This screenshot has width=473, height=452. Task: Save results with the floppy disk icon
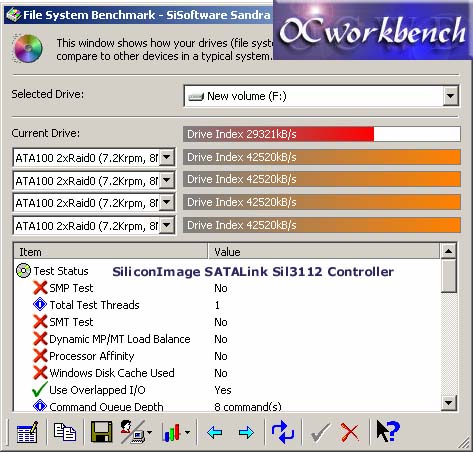click(102, 432)
